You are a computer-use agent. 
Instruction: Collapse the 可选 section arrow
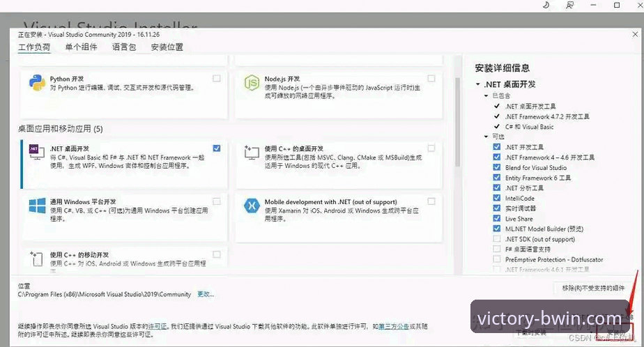point(486,137)
